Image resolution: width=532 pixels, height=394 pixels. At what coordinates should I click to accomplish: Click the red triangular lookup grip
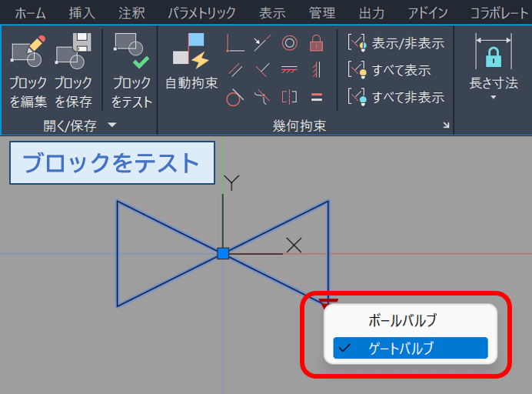point(328,302)
